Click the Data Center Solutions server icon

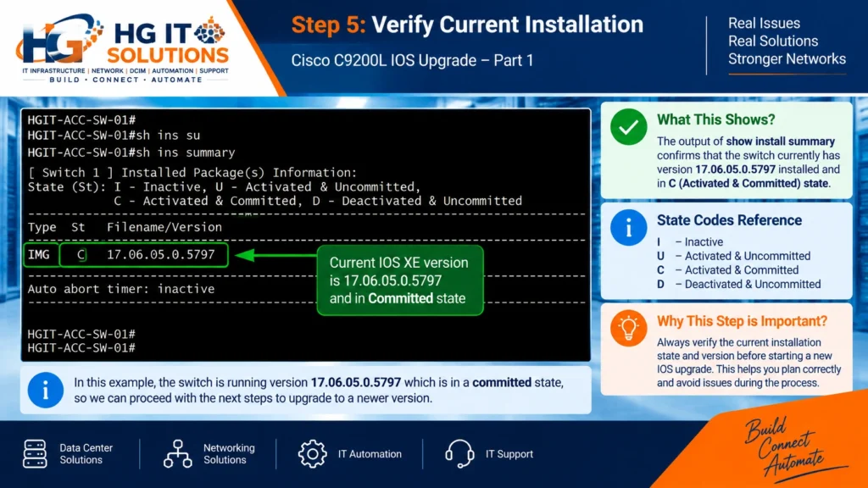pyautogui.click(x=35, y=454)
